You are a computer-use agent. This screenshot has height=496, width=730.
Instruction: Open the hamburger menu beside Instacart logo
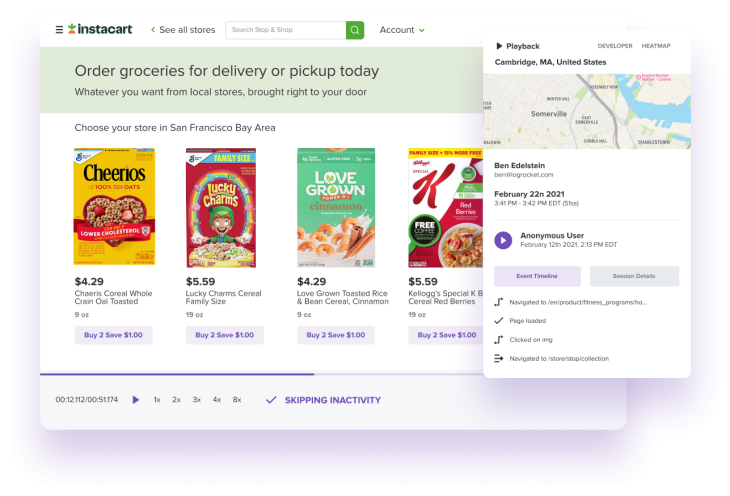point(59,30)
